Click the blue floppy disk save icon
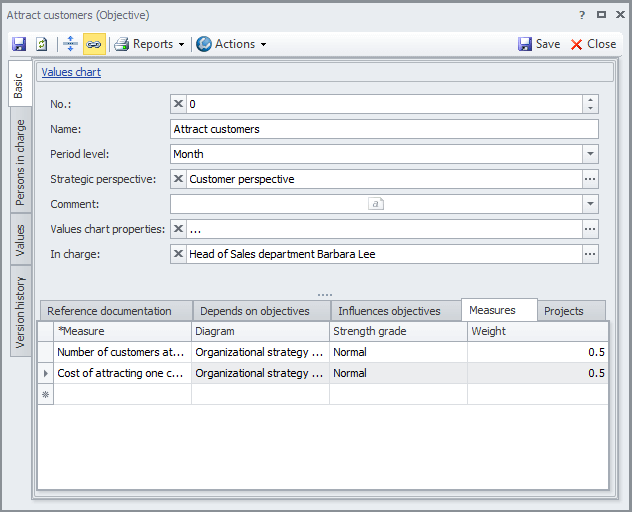Image resolution: width=632 pixels, height=512 pixels. pyautogui.click(x=19, y=44)
